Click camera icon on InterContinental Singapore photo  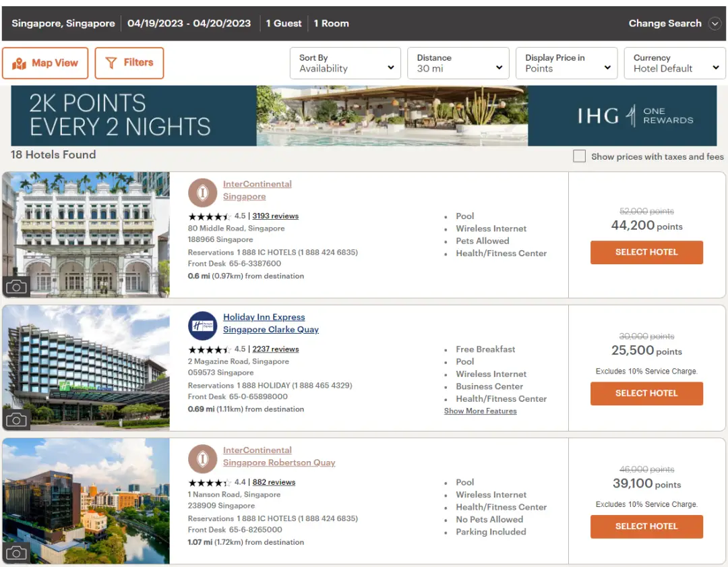[x=16, y=287]
